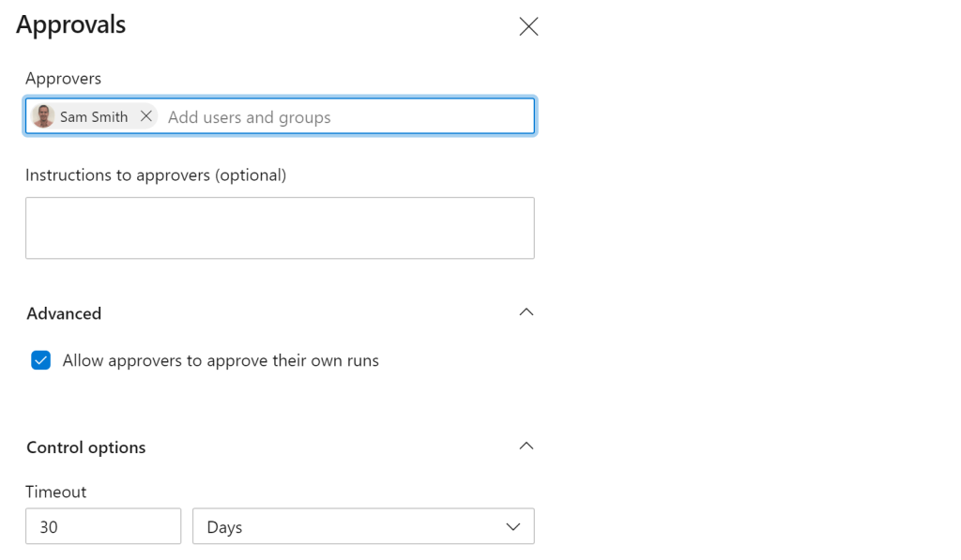
Task: Click the Advanced section heading
Action: 64,313
